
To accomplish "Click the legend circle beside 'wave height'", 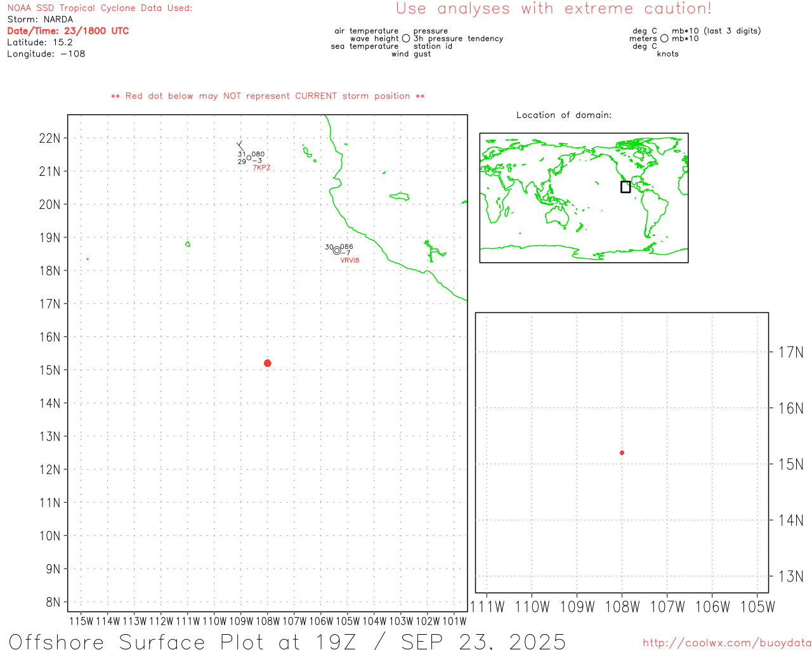I will (406, 39).
